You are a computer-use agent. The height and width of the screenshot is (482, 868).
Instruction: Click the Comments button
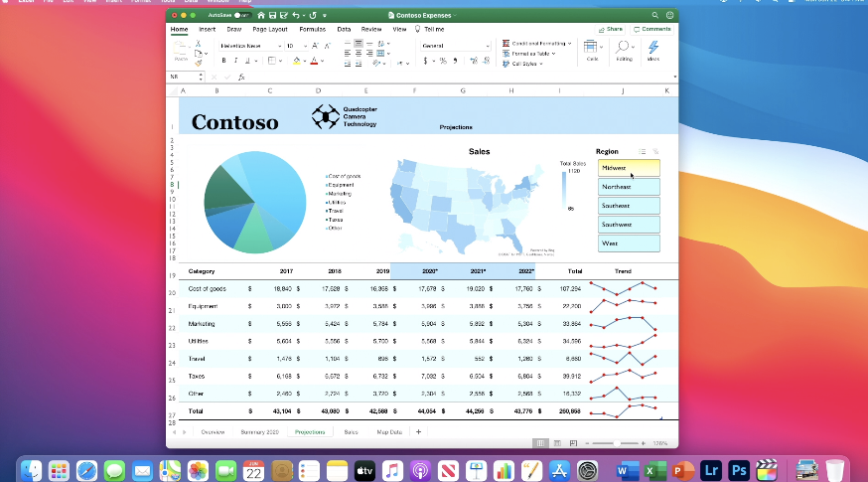click(x=652, y=30)
